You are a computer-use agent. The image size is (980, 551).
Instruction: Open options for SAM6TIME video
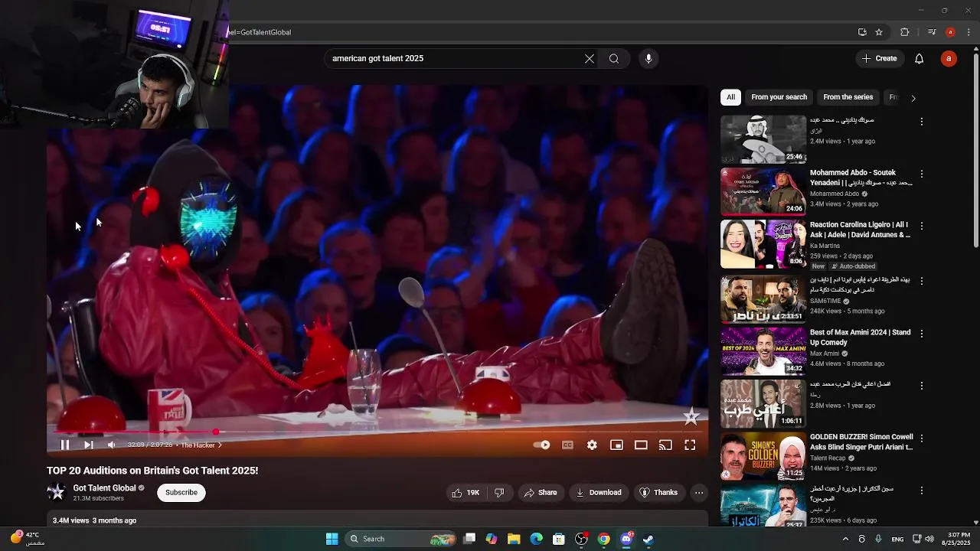click(922, 281)
